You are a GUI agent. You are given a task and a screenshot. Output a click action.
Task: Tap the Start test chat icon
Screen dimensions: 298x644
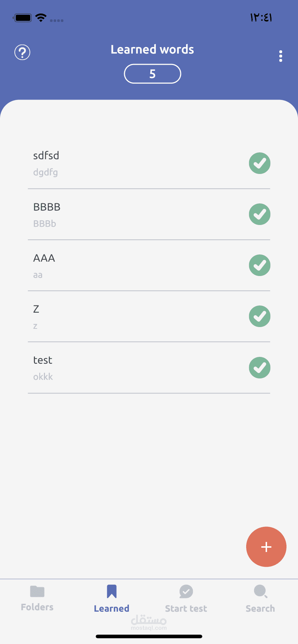186,591
